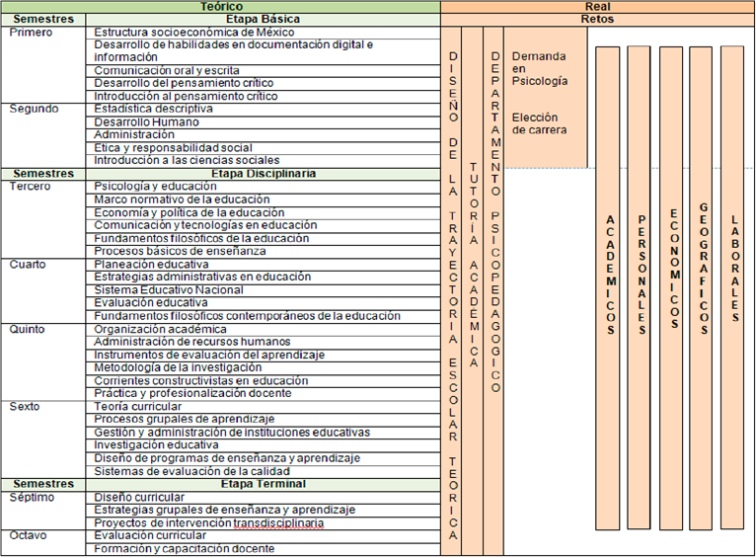The width and height of the screenshot is (756, 558).
Task: Select the Teoría curricular course
Action: (137, 406)
